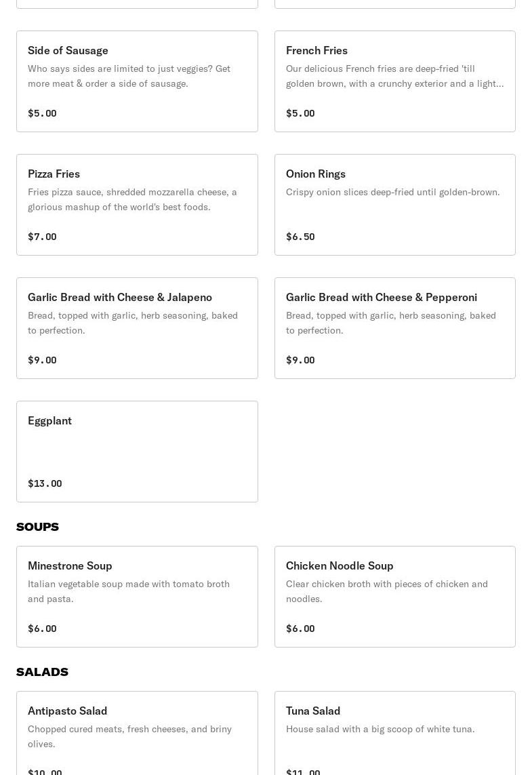Screen dimensions: 532x775
Task: Choose the Onion Rings item
Action: click(394, 205)
